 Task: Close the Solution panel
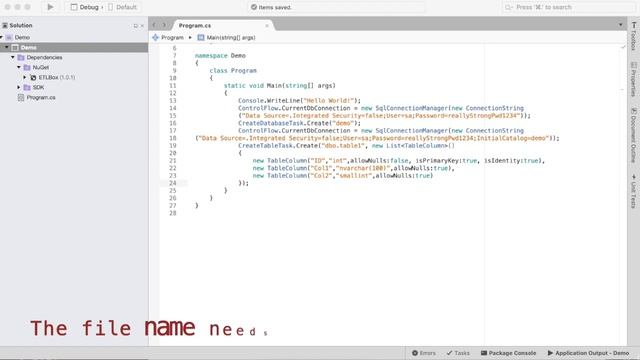(142, 26)
